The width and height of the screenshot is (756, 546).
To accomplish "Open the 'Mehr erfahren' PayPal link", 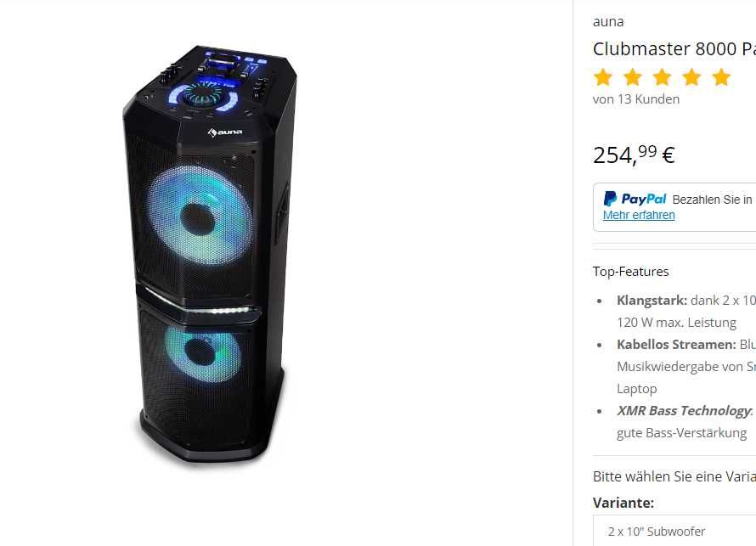I will (639, 215).
